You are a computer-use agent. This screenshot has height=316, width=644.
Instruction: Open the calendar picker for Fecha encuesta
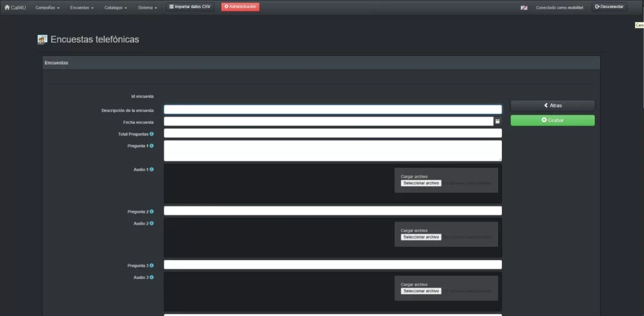[497, 121]
